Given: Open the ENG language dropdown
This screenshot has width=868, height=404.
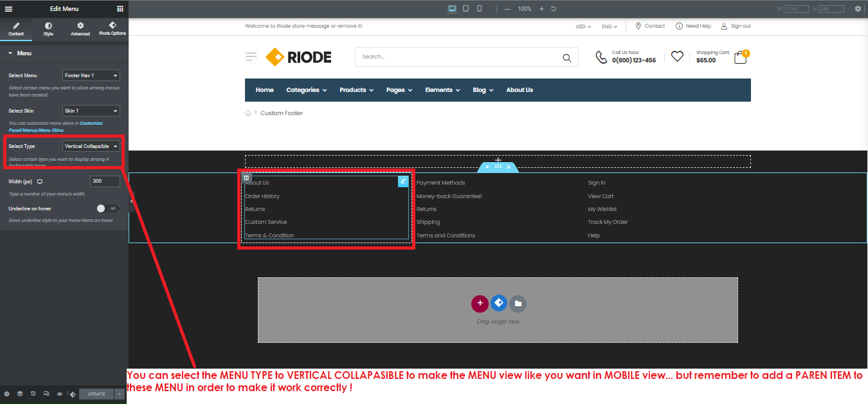Looking at the screenshot, I should click(609, 26).
